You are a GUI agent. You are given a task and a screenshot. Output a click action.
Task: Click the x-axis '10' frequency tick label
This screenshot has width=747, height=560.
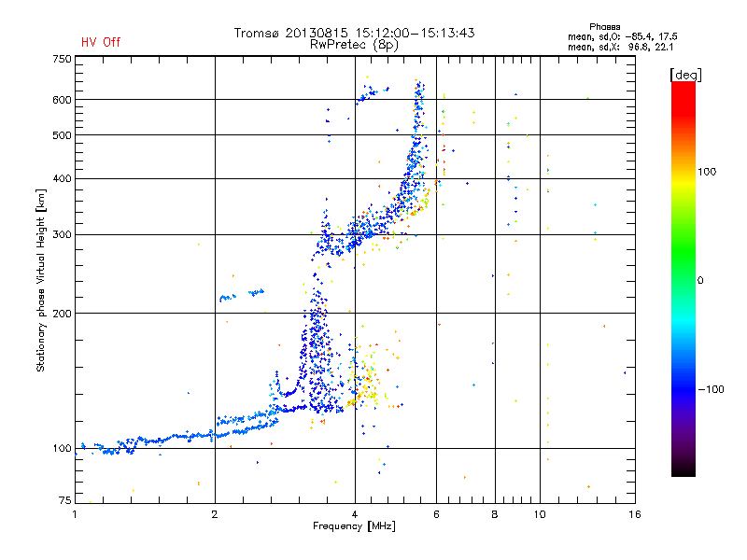540,514
